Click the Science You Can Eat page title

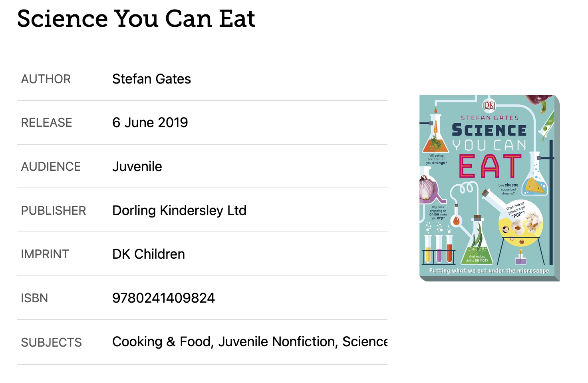click(x=136, y=18)
